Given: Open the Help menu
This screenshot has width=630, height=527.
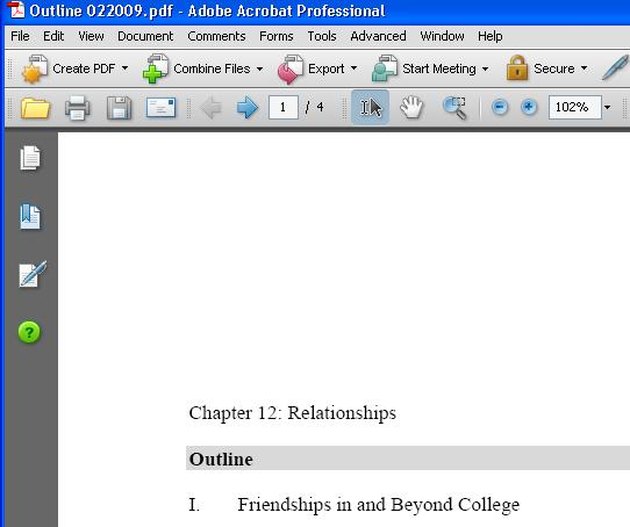Looking at the screenshot, I should coord(490,36).
